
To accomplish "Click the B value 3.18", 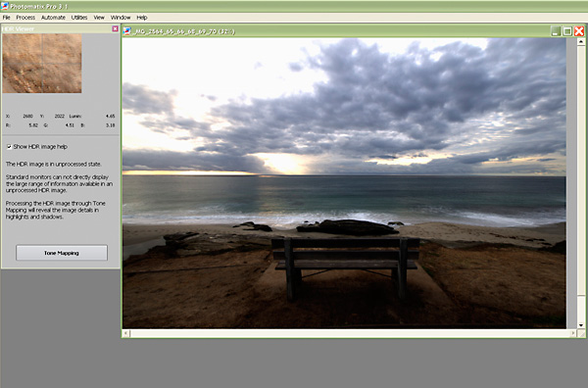I will [110, 125].
